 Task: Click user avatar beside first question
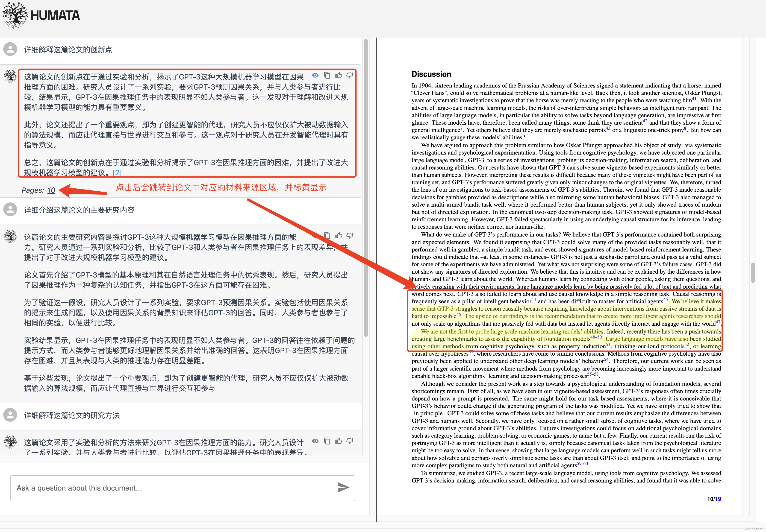(x=10, y=49)
